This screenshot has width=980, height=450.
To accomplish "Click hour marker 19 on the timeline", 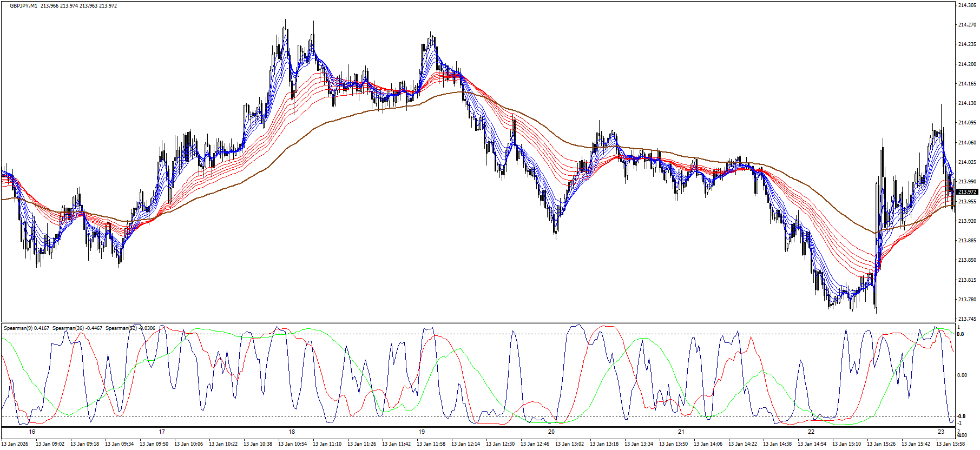I will pyautogui.click(x=422, y=432).
